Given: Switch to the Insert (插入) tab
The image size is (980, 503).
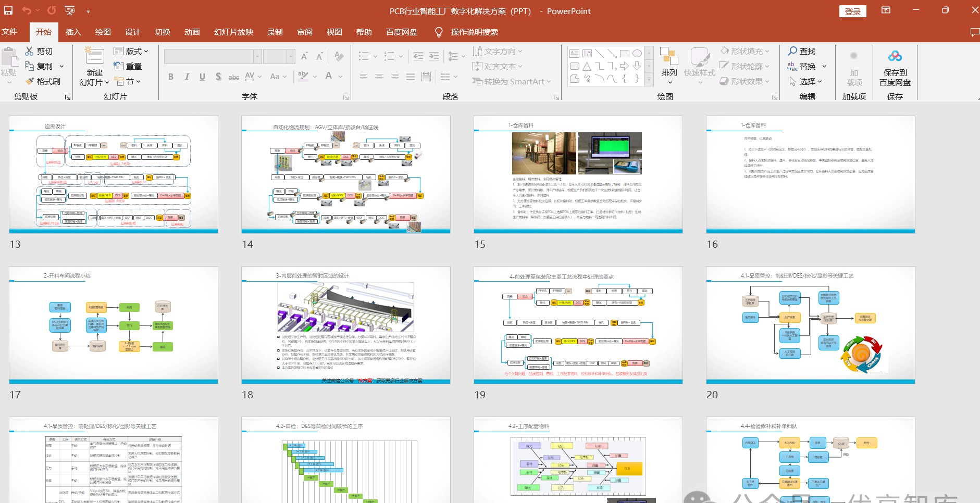Looking at the screenshot, I should [73, 32].
